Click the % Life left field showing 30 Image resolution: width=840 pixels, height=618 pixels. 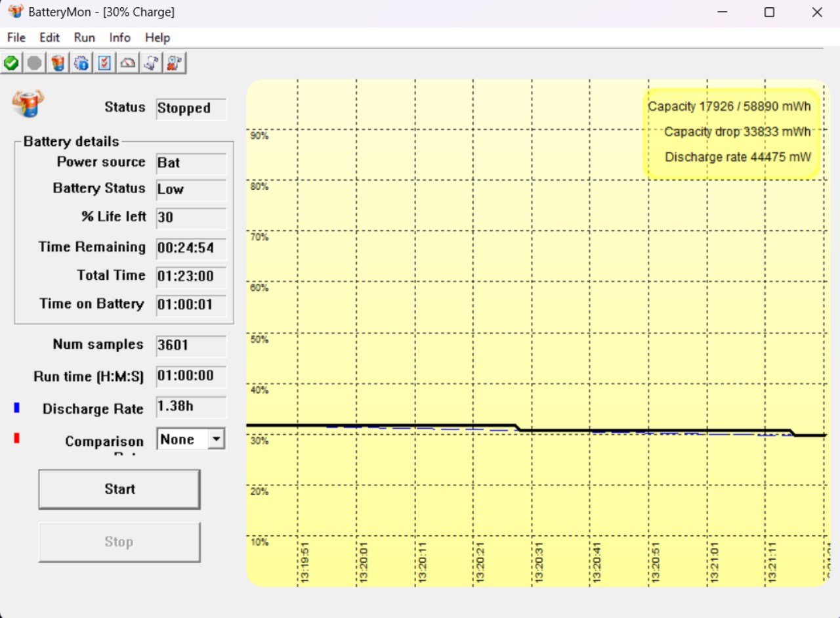coord(191,218)
